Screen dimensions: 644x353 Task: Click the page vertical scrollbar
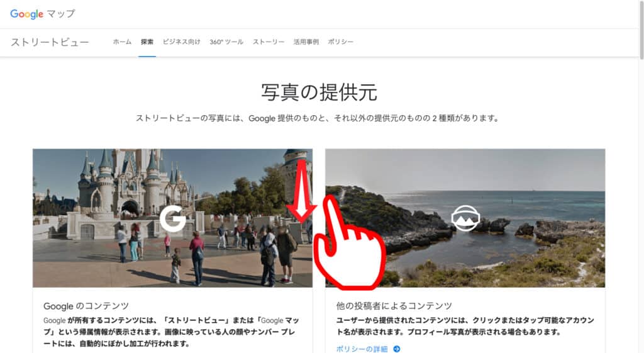click(x=641, y=31)
